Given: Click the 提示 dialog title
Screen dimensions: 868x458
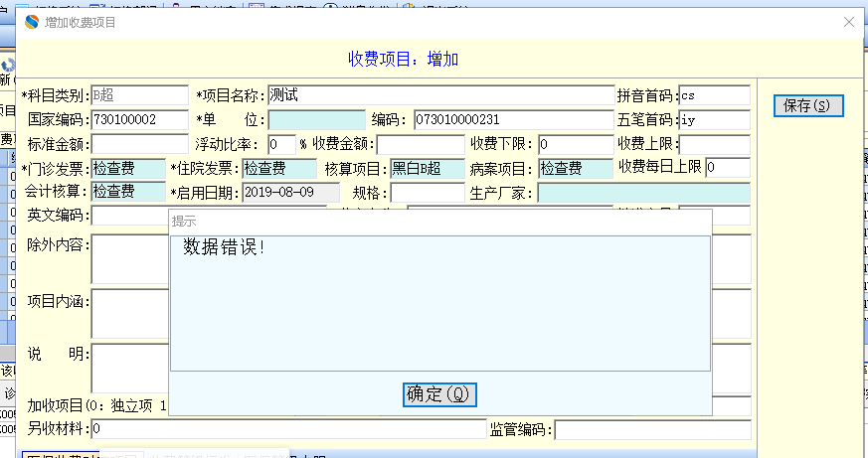Looking at the screenshot, I should tap(184, 222).
